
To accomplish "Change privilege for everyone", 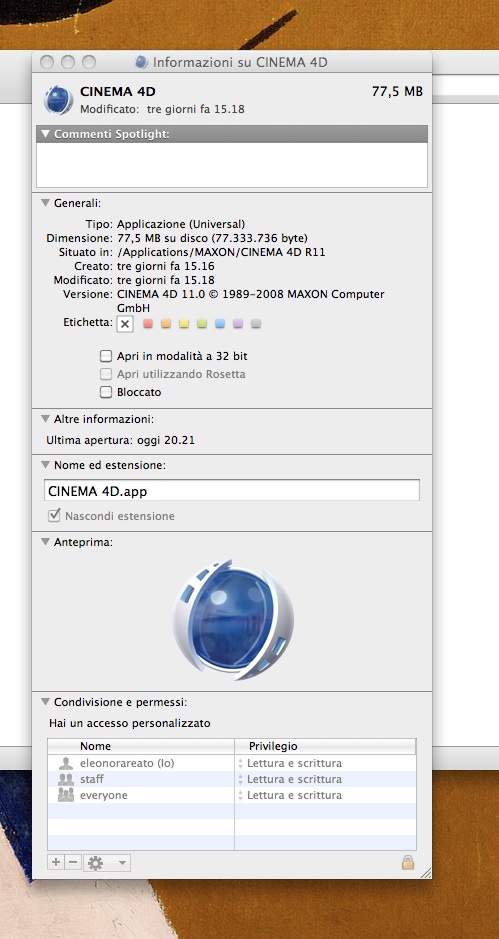I will click(291, 795).
